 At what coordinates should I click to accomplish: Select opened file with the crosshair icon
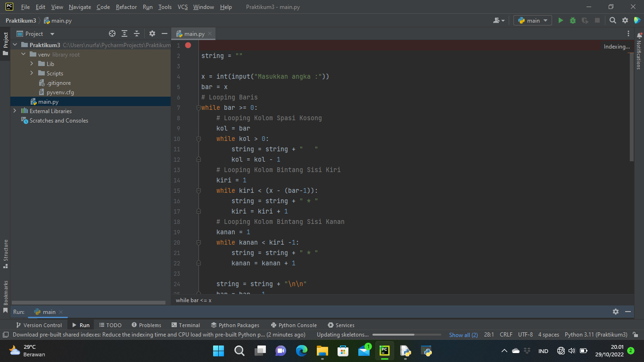click(112, 33)
